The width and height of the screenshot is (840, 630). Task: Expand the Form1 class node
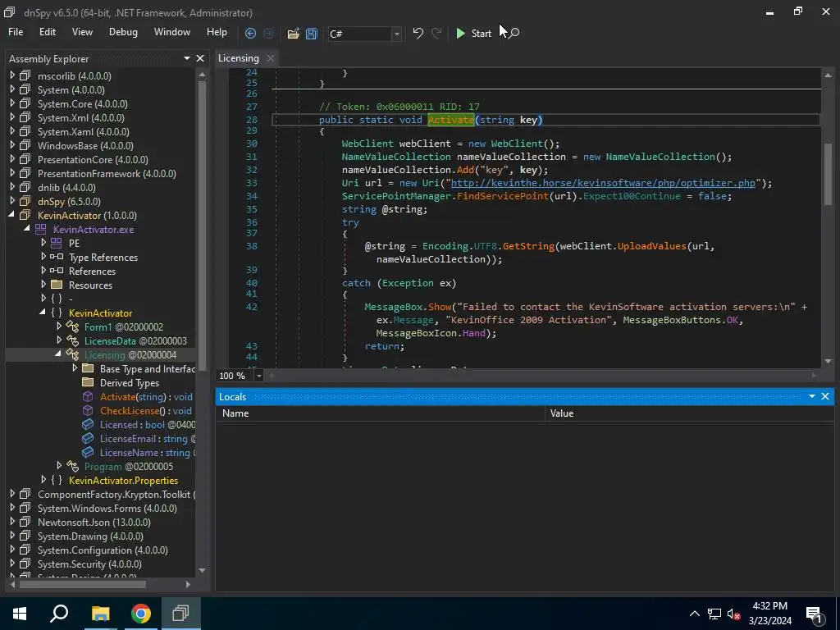pos(59,326)
